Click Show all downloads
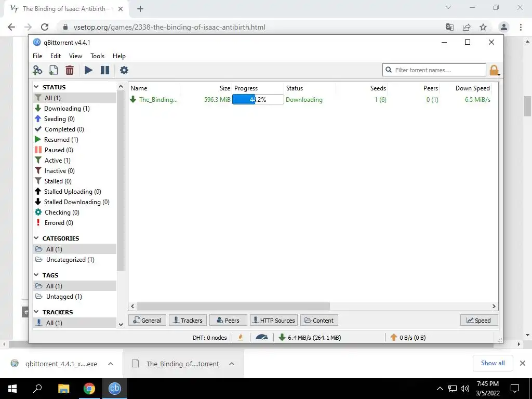532x399 pixels. coord(493,363)
